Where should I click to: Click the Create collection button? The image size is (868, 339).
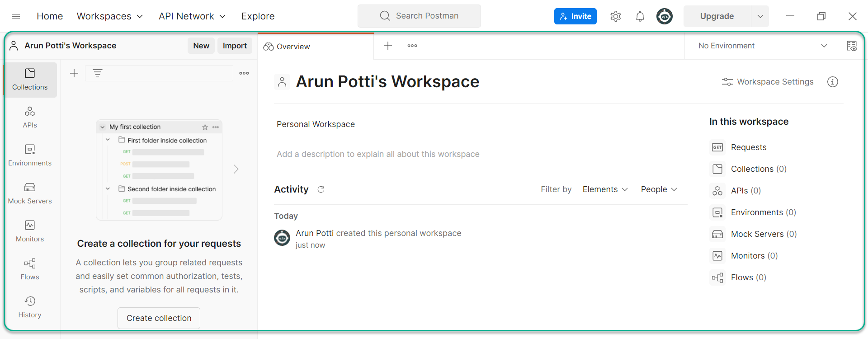click(x=159, y=318)
